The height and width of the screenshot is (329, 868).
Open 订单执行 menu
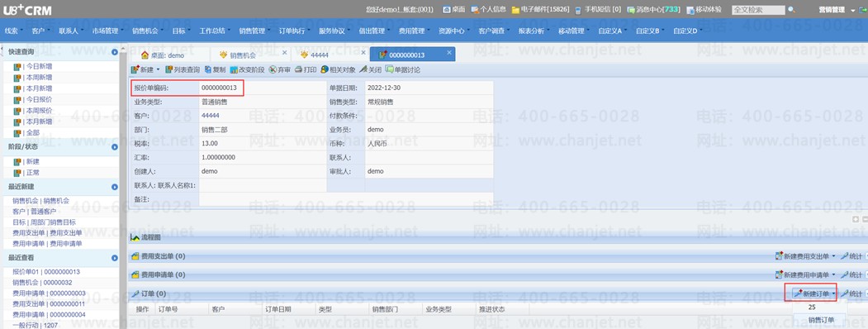294,31
